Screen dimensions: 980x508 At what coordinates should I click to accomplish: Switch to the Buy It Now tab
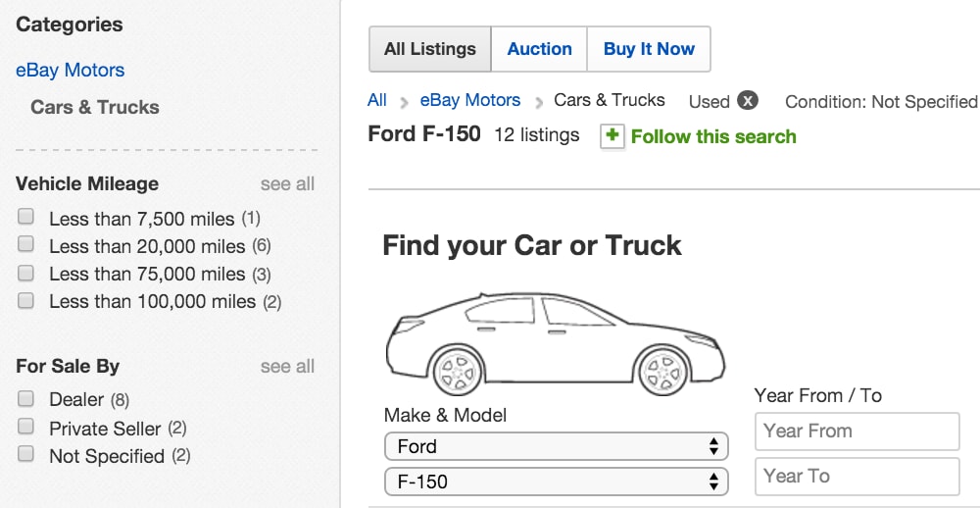(x=649, y=49)
